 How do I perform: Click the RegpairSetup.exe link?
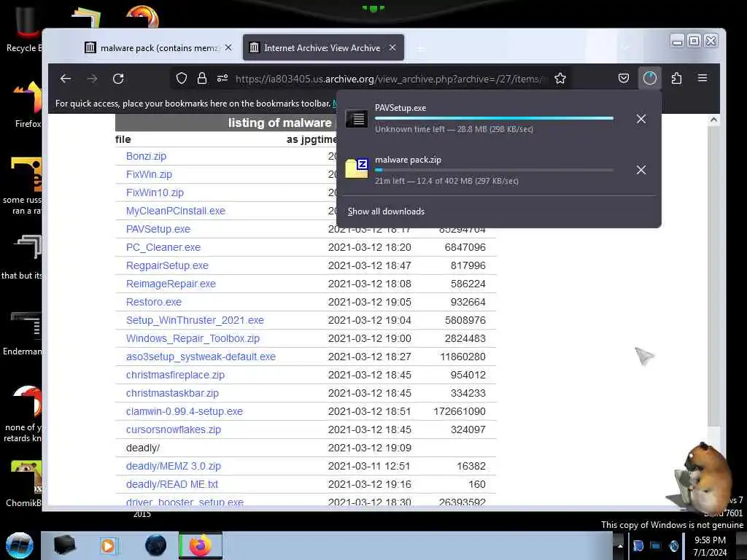click(x=167, y=265)
